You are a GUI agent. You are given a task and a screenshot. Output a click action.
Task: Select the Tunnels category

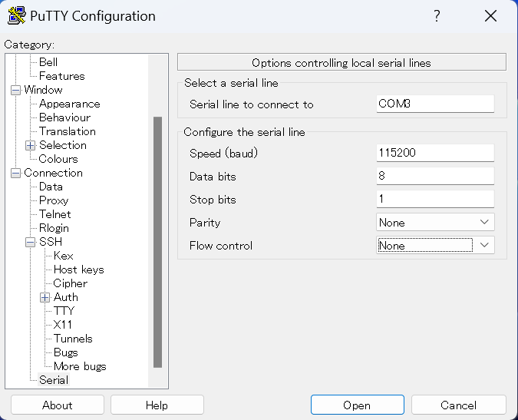pos(73,339)
